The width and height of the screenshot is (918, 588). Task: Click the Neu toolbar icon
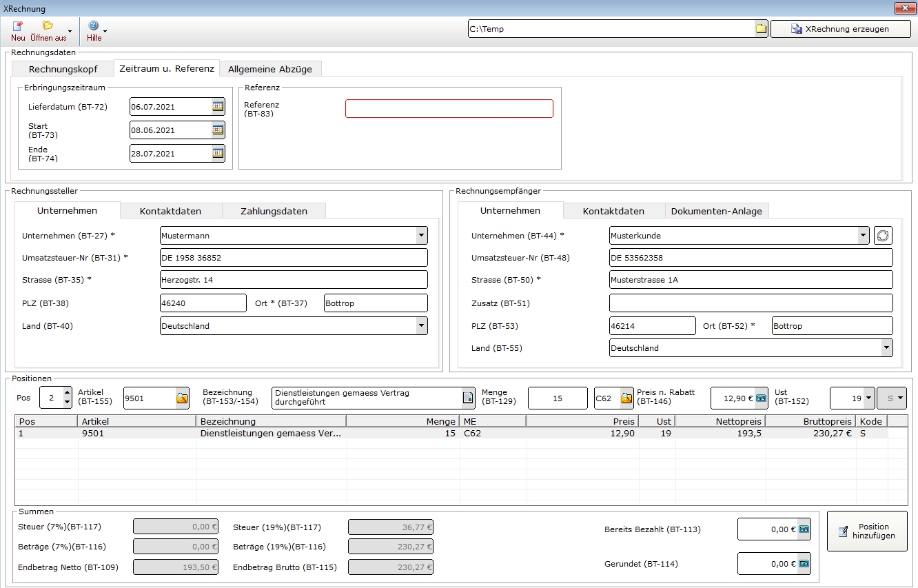[18, 27]
